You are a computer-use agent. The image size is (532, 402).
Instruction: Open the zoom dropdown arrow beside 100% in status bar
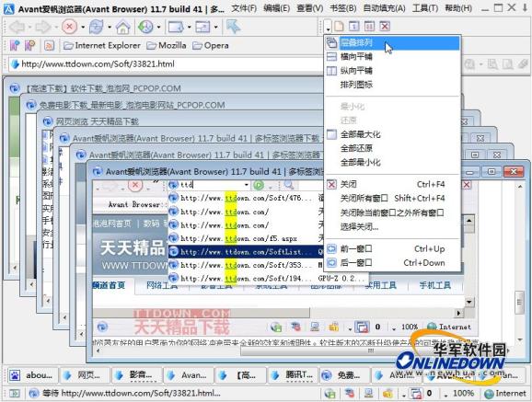click(x=445, y=395)
